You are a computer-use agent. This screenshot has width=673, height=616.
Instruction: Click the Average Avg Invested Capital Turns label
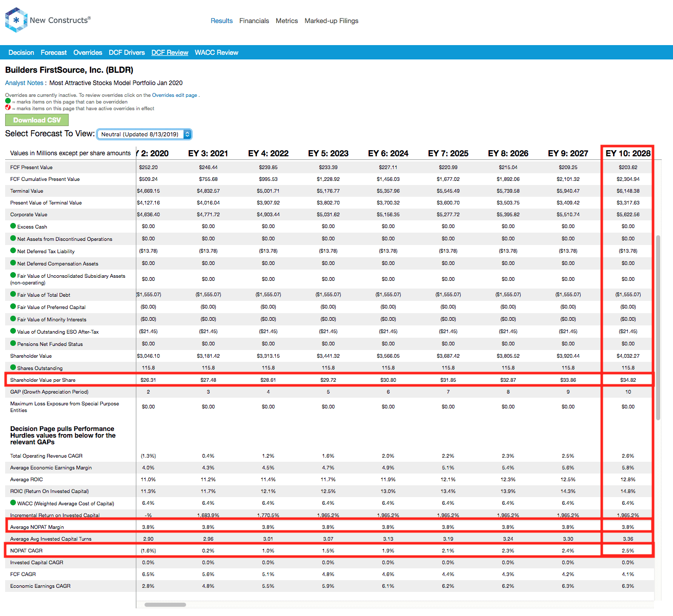pyautogui.click(x=51, y=539)
